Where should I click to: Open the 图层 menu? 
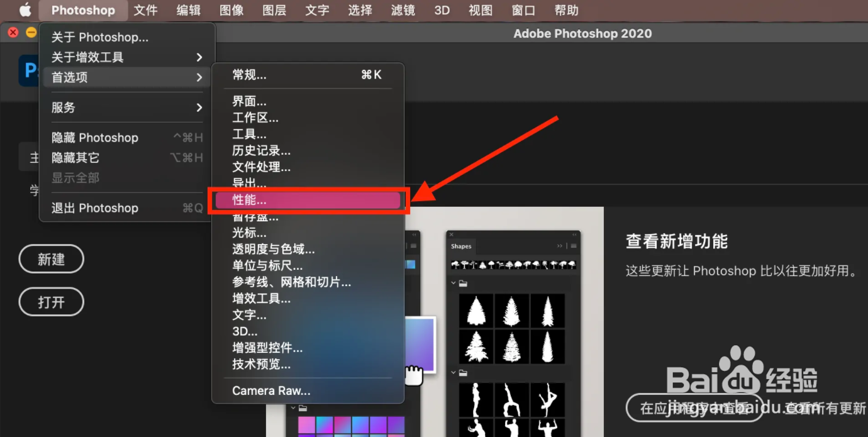tap(274, 10)
